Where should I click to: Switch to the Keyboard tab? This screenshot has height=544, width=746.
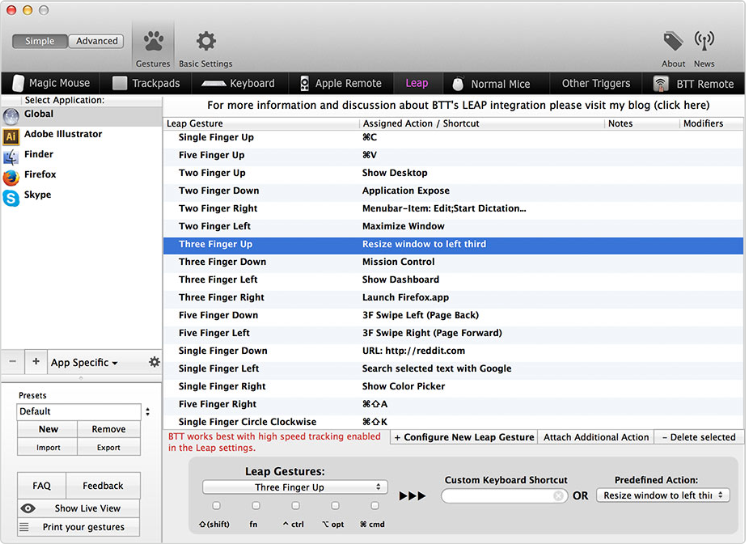240,83
